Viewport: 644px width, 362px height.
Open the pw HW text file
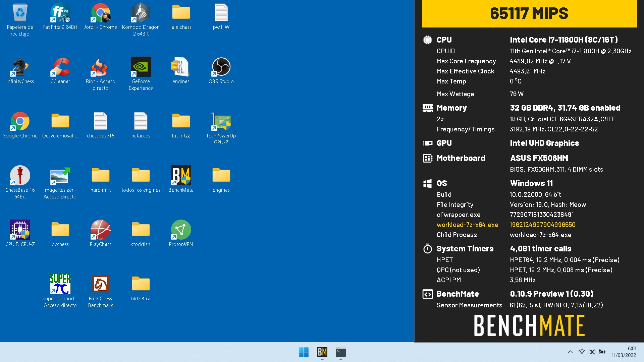coord(221,16)
